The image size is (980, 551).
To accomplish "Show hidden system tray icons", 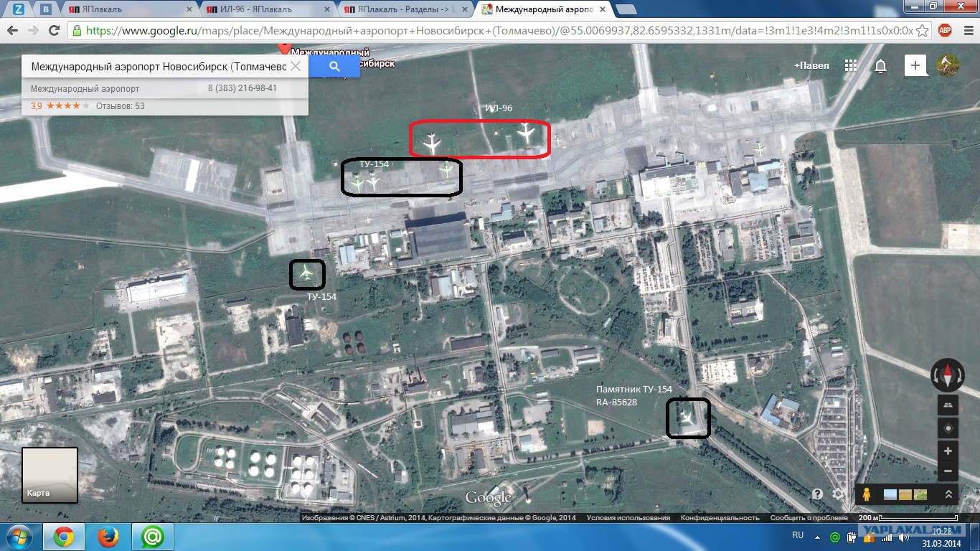I will (x=818, y=536).
